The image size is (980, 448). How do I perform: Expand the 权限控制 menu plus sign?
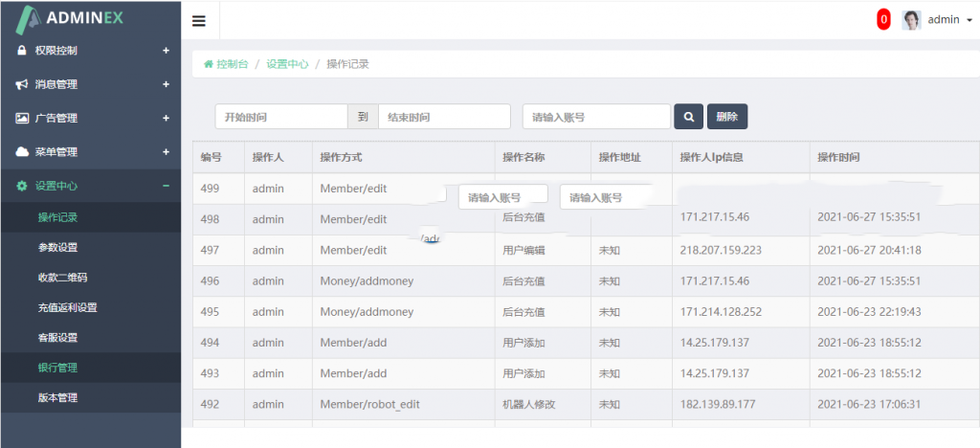tap(166, 51)
